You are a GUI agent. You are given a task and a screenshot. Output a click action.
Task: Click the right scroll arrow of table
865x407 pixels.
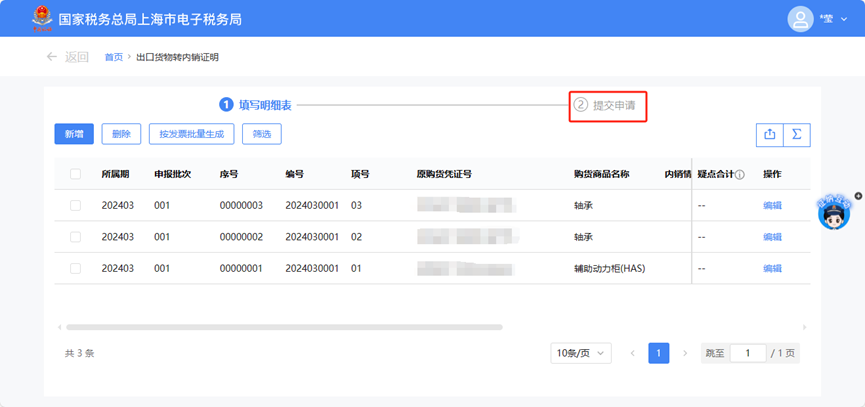(x=804, y=327)
